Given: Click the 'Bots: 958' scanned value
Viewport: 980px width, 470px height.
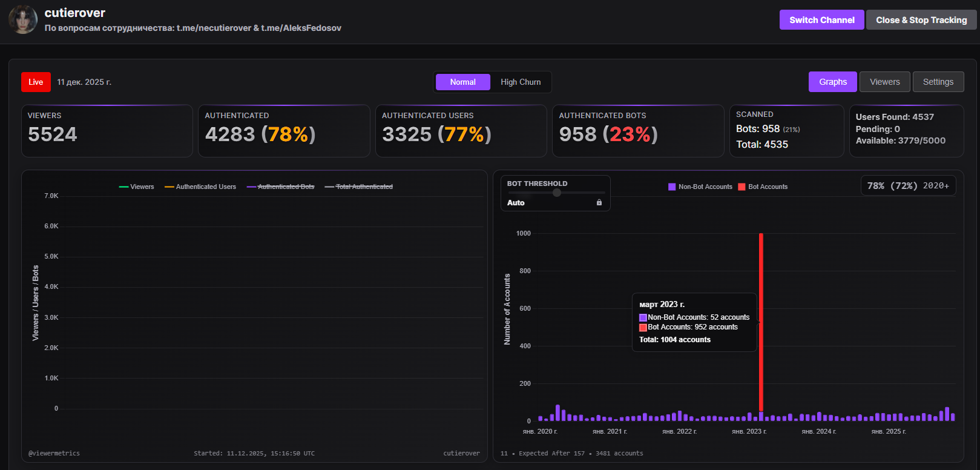Looking at the screenshot, I should click(x=758, y=129).
